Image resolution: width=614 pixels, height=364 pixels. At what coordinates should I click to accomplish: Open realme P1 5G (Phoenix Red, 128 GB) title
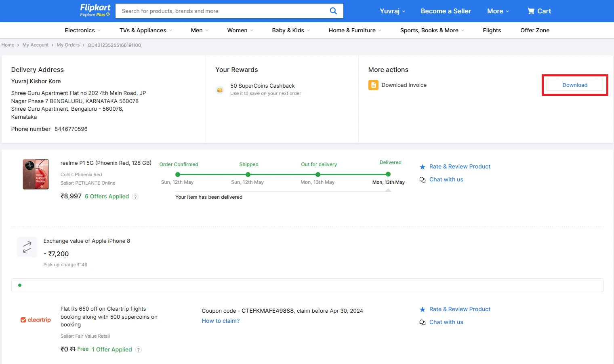(x=106, y=163)
